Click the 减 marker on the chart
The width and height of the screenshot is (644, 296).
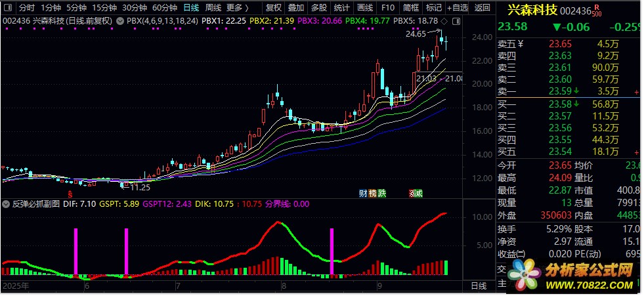[x=419, y=194]
